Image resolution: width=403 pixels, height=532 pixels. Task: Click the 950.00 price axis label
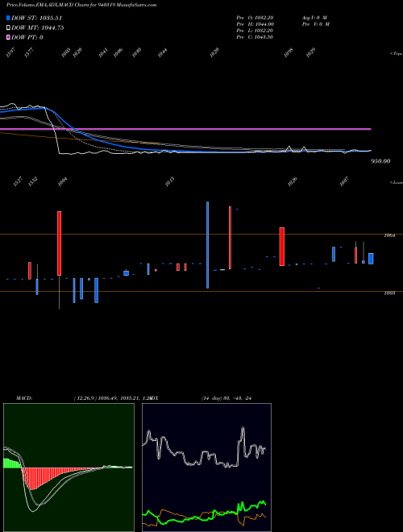[x=380, y=161]
